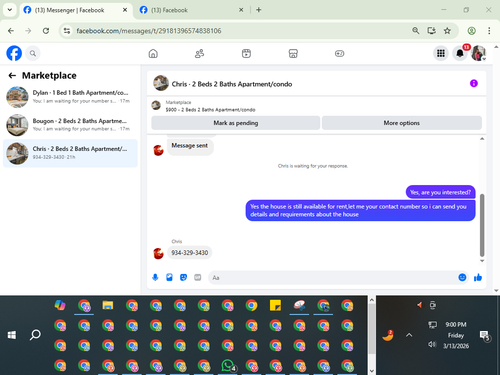Image resolution: width=500 pixels, height=375 pixels.
Task: Open a new browser tab
Action: click(259, 10)
